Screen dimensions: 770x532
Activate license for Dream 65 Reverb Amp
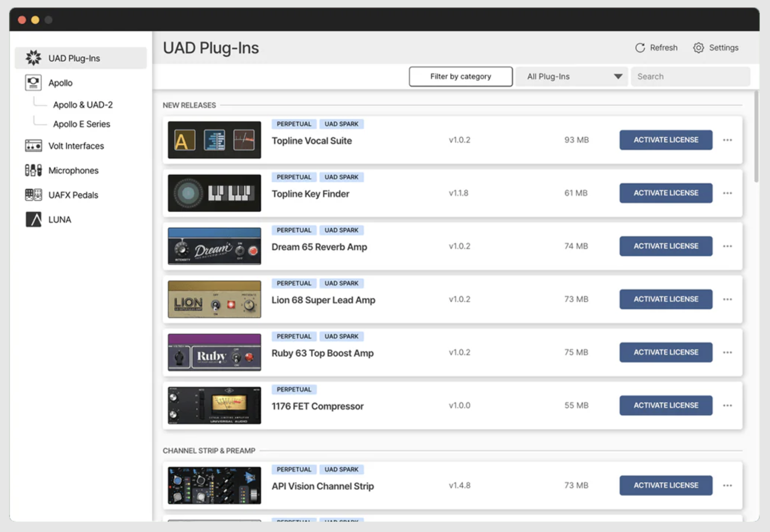[666, 246]
